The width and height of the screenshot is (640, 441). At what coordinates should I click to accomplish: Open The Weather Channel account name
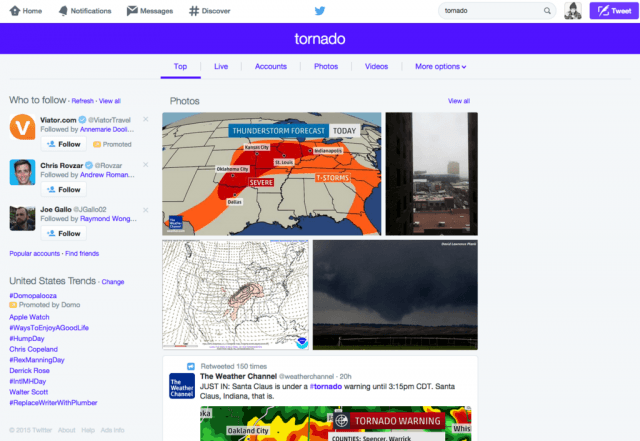point(238,376)
